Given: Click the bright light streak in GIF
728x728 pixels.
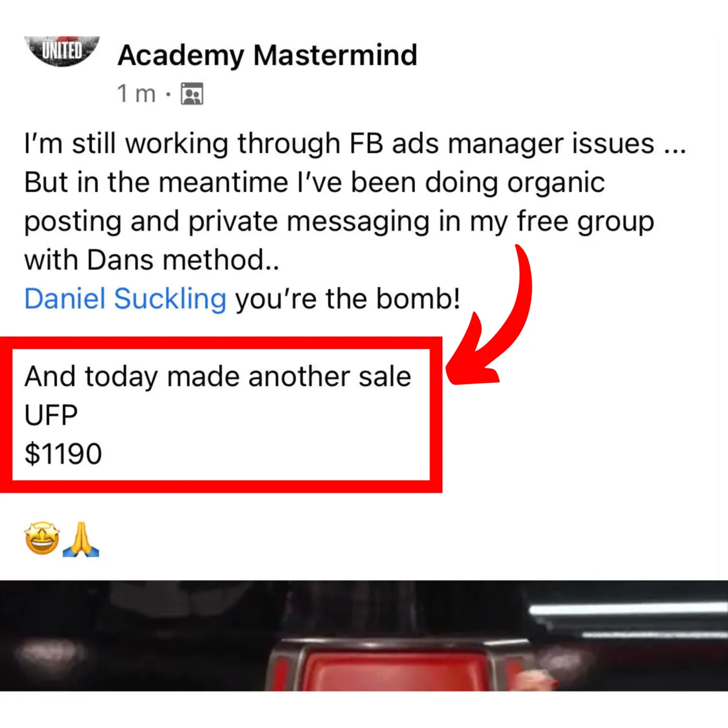Looking at the screenshot, I should point(628,610).
